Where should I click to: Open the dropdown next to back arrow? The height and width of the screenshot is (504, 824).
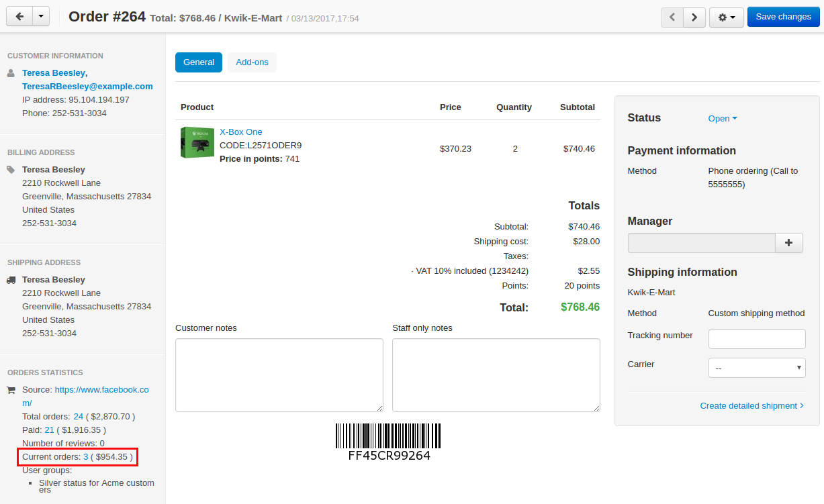point(41,17)
